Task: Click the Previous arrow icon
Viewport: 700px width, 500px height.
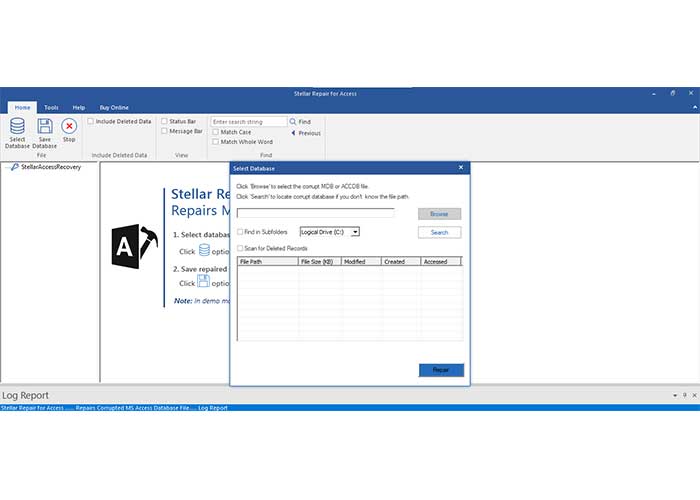Action: pyautogui.click(x=293, y=133)
